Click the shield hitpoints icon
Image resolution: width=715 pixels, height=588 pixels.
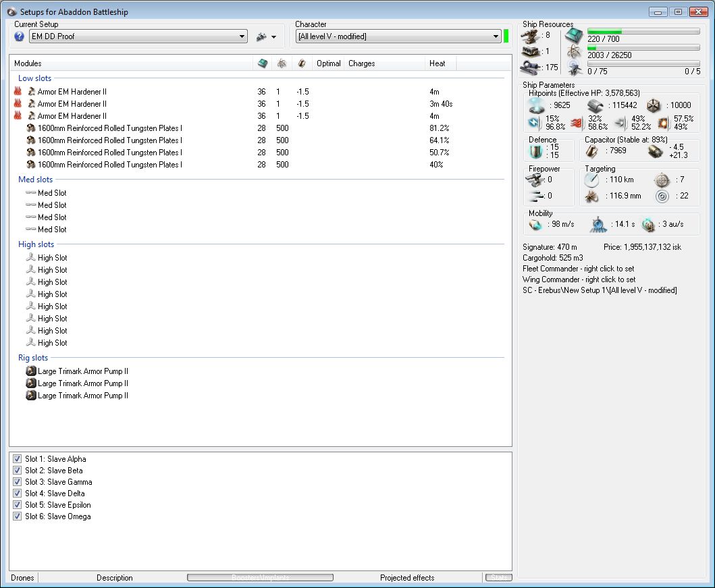[x=537, y=105]
